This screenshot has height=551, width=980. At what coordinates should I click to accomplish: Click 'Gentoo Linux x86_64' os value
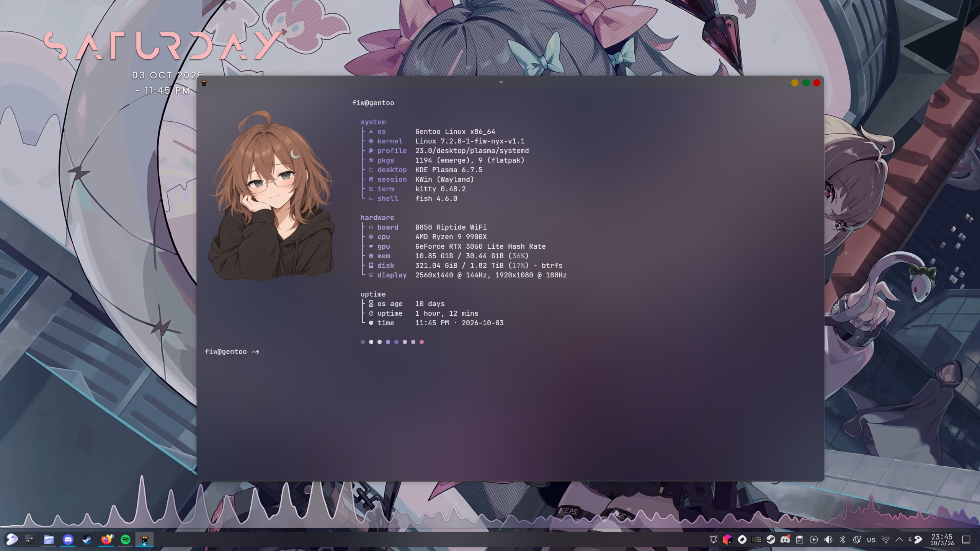pos(455,132)
